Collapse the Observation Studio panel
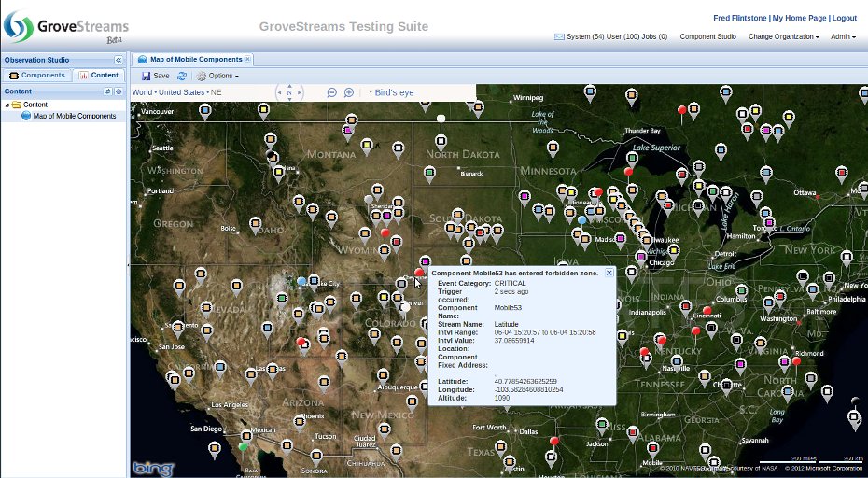868x478 pixels. click(x=119, y=60)
